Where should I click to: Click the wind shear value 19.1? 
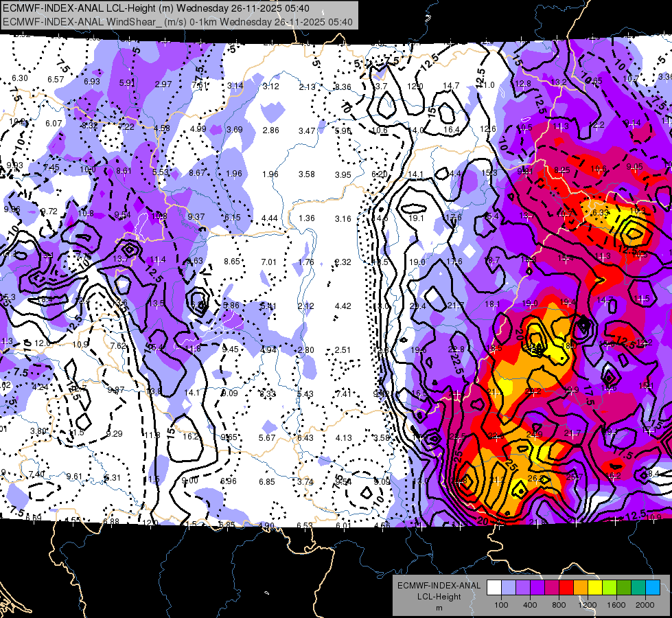coord(416,218)
